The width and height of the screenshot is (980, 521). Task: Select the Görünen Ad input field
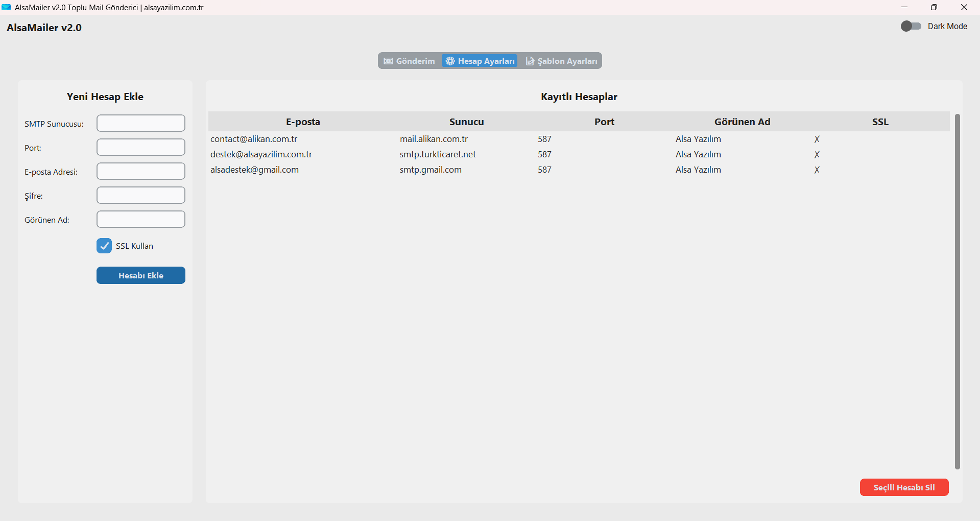141,219
